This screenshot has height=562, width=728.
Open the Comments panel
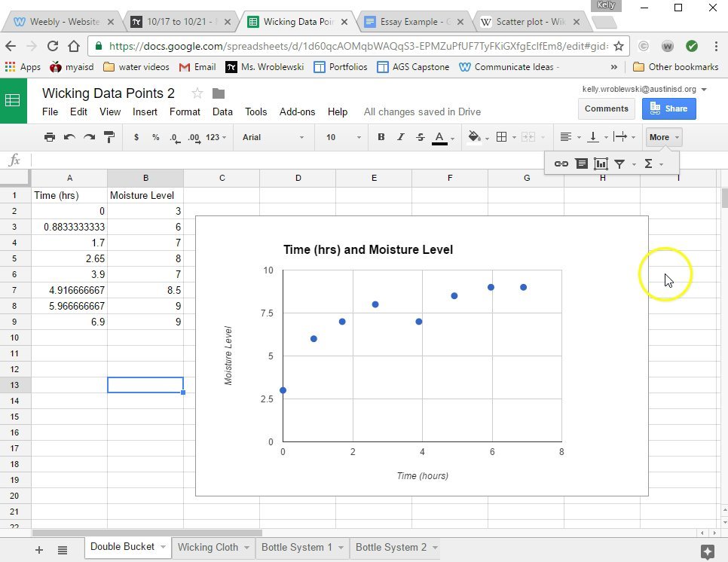point(606,108)
